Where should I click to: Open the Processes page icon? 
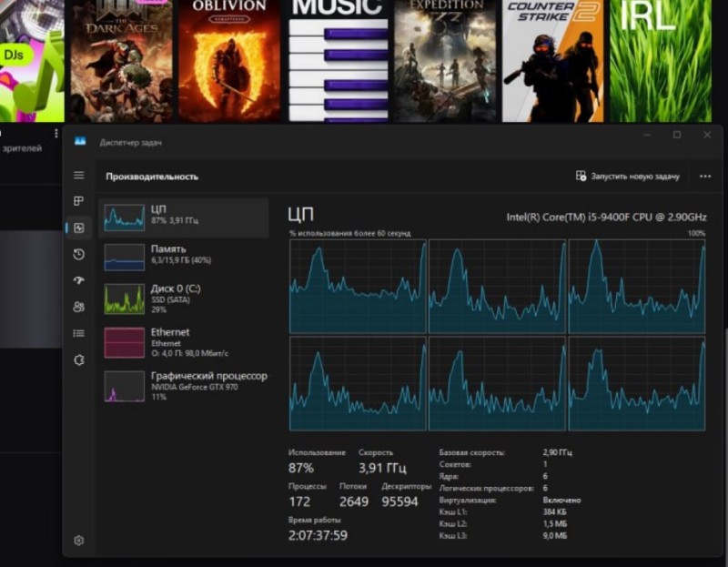click(x=79, y=201)
